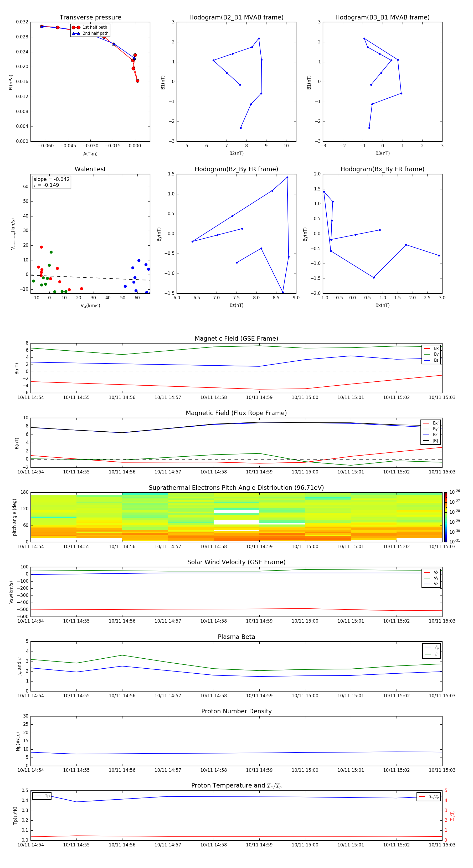
Task: Select the "Proton Temperature and Te/Tp" title
Action: pos(236,785)
